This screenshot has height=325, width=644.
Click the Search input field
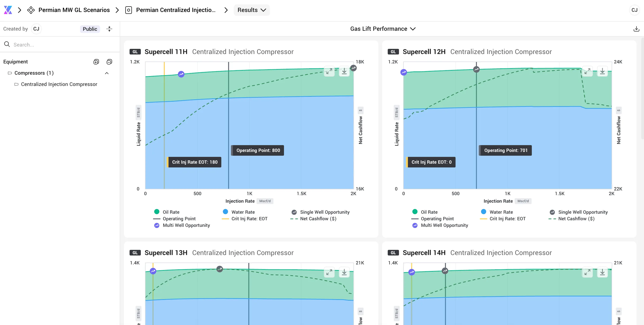tap(60, 45)
